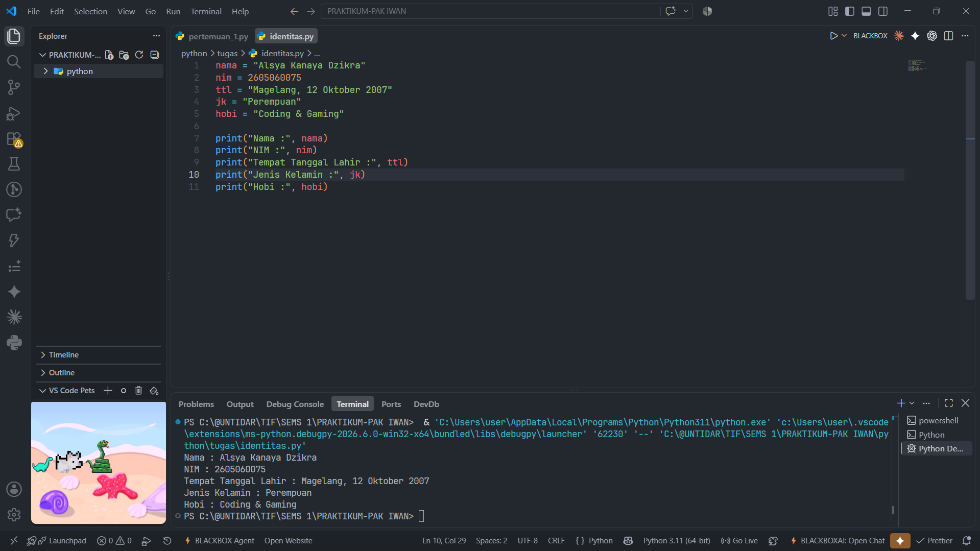This screenshot has width=980, height=551.
Task: Open Extensions view with warning badge
Action: [14, 139]
